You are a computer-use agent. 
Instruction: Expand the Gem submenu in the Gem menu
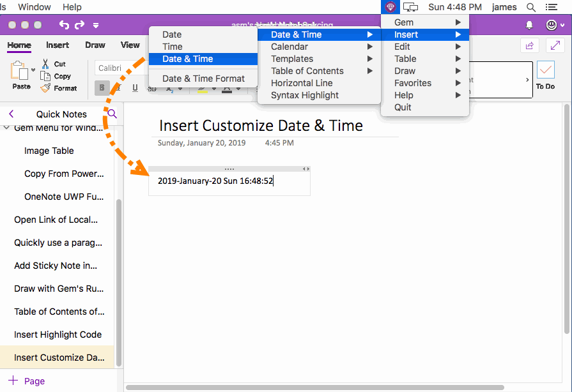pyautogui.click(x=425, y=22)
